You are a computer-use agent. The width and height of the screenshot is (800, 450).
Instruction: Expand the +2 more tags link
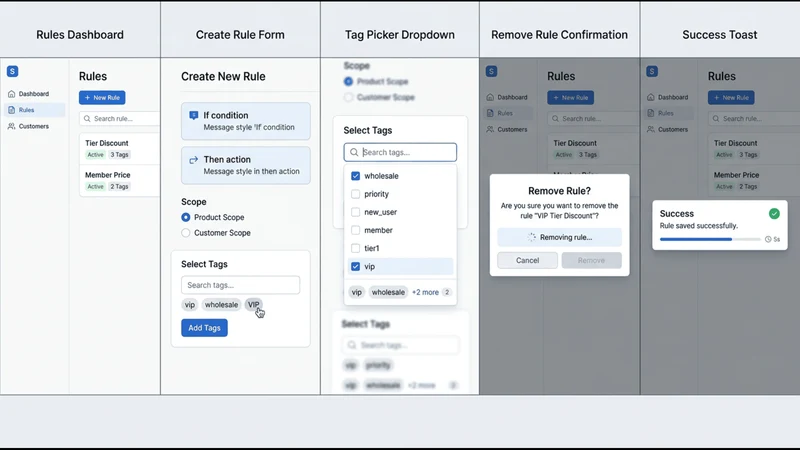click(425, 292)
